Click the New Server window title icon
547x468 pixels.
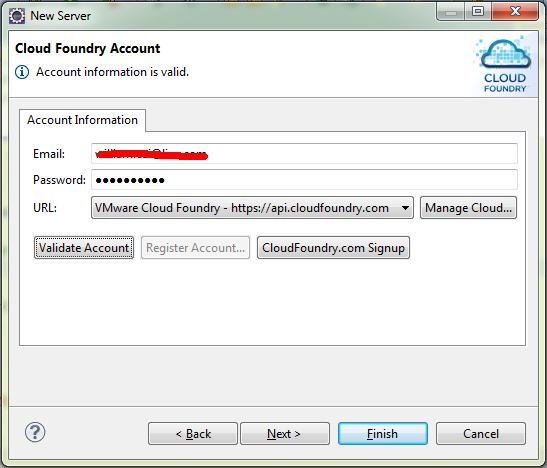[x=17, y=16]
